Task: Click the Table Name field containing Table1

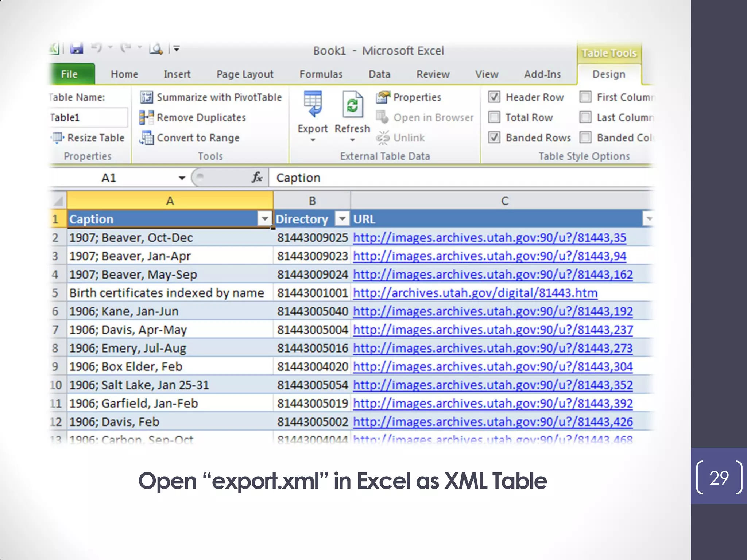Action: coord(88,117)
